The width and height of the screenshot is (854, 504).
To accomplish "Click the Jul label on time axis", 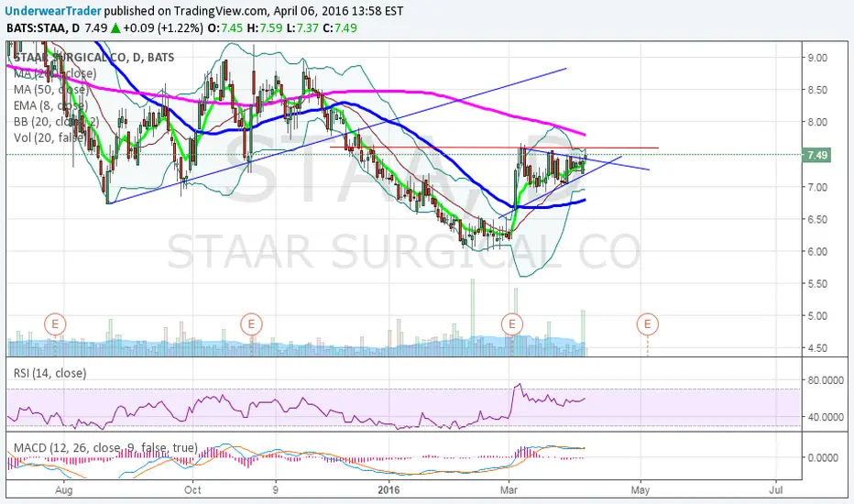I will (x=775, y=490).
